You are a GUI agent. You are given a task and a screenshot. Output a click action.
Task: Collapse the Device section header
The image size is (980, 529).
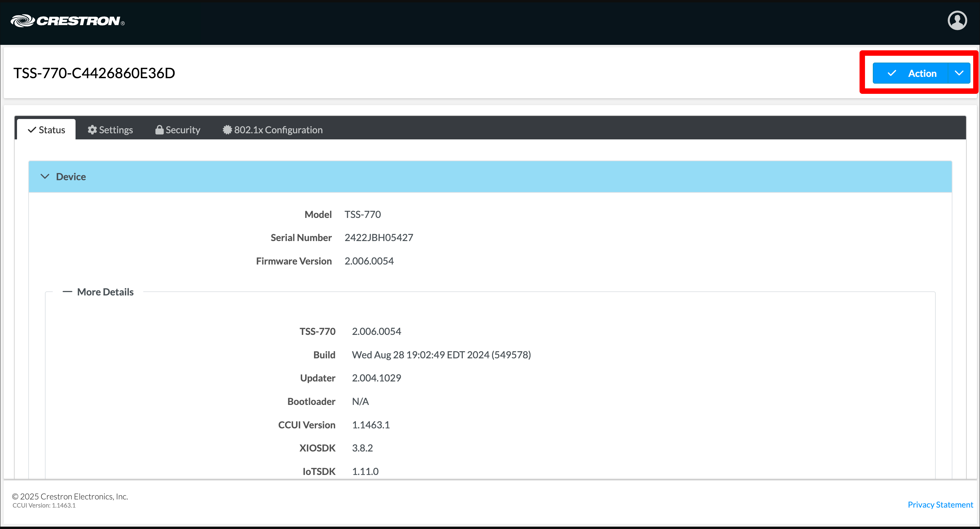click(x=490, y=177)
